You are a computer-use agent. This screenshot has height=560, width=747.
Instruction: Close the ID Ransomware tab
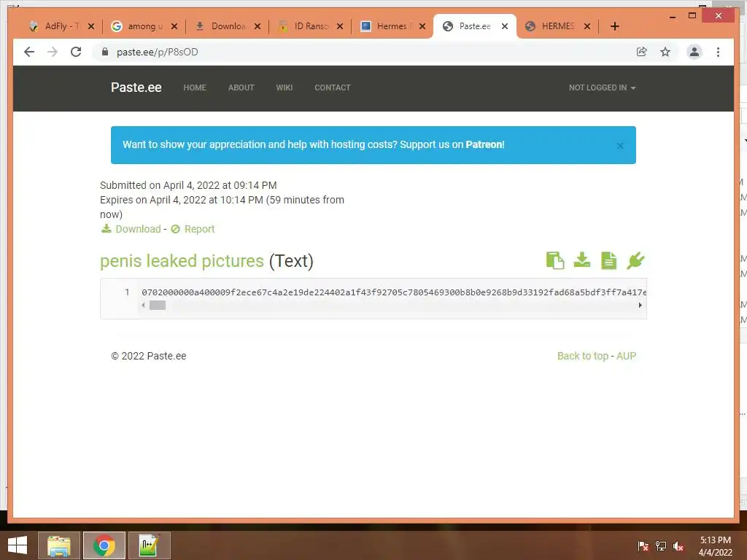tap(340, 26)
